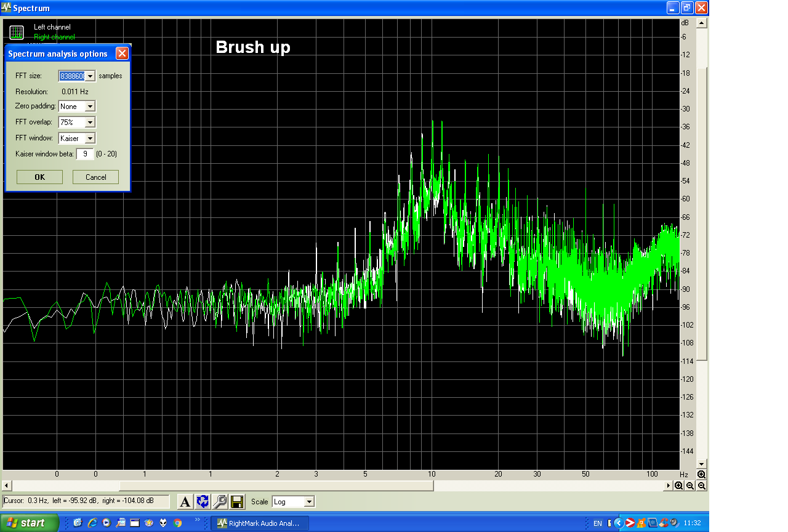
Task: Save the graph with the floppy disk icon
Action: click(237, 502)
